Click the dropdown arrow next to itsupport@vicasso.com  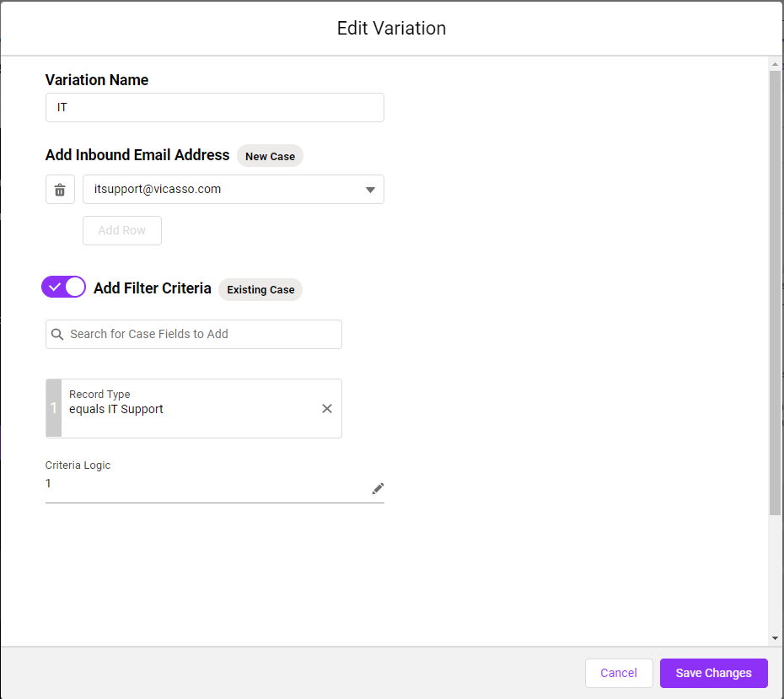click(370, 190)
